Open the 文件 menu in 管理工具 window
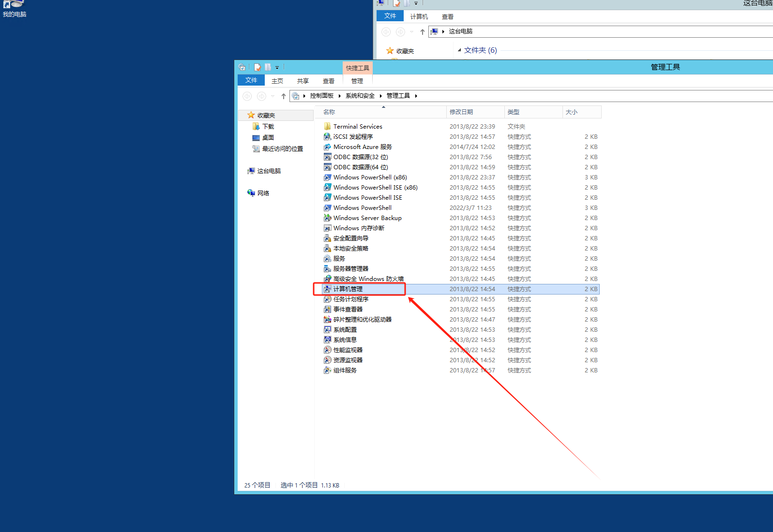The image size is (773, 532). pyautogui.click(x=251, y=80)
